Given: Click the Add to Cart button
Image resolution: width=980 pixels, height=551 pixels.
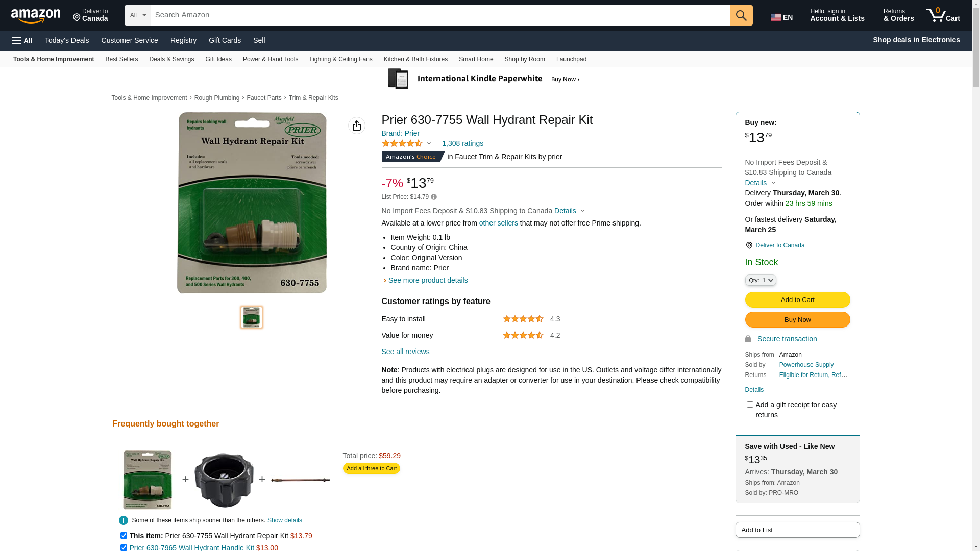Looking at the screenshot, I should tap(797, 300).
